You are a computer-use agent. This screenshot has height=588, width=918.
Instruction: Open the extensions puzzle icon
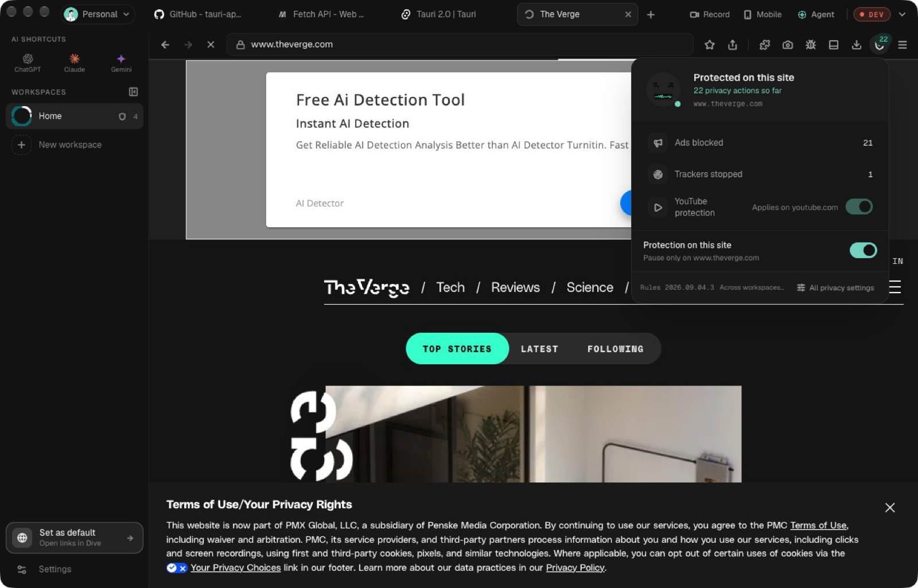point(765,45)
